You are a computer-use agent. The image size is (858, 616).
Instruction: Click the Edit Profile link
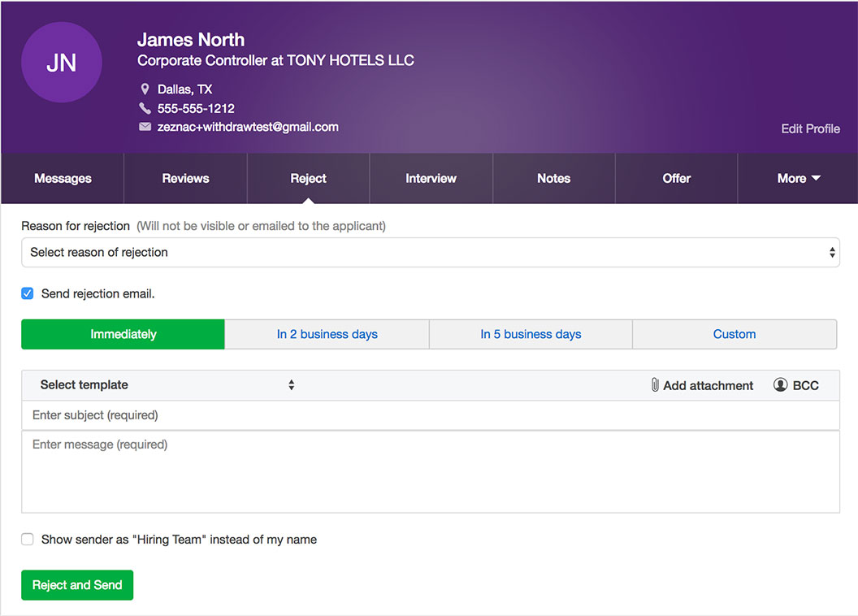point(810,128)
